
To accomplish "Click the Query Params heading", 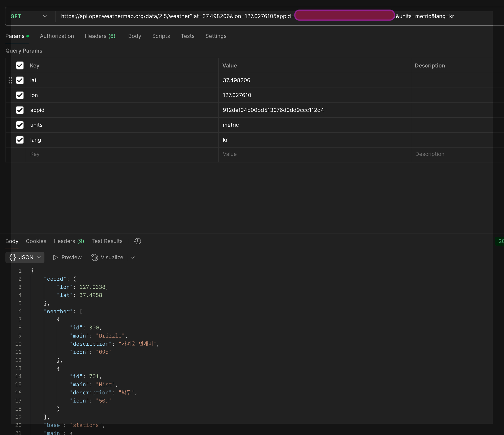I will pyautogui.click(x=24, y=51).
